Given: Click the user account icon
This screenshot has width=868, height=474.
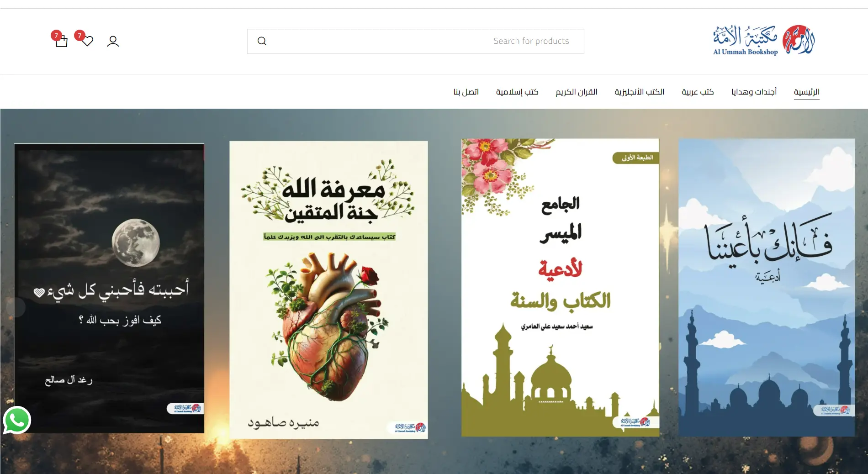Looking at the screenshot, I should pyautogui.click(x=113, y=42).
